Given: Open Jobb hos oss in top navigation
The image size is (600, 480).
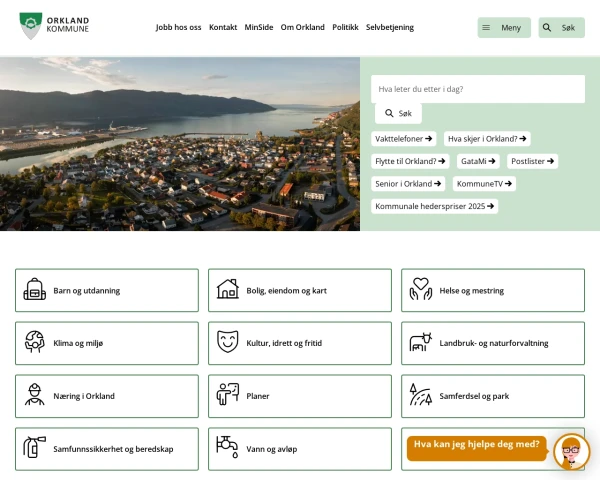Looking at the screenshot, I should (x=178, y=28).
